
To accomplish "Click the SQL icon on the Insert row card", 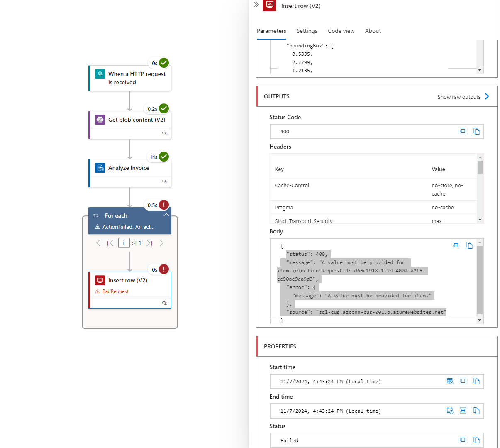I will [100, 280].
